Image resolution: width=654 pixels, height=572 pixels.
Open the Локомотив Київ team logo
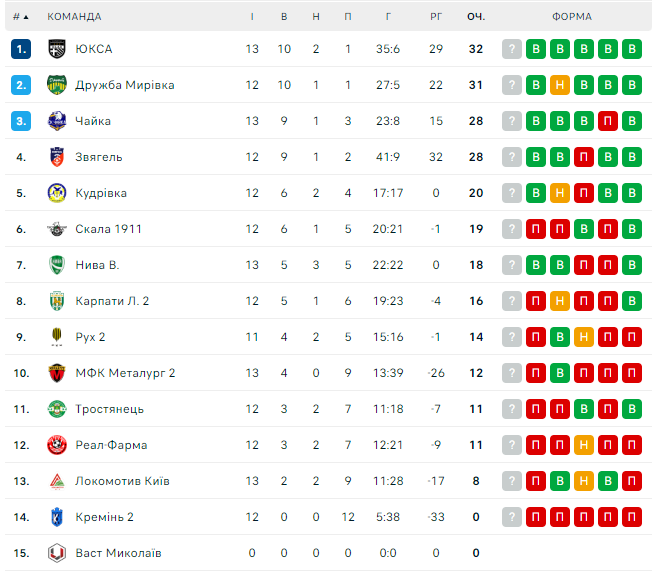pyautogui.click(x=56, y=481)
